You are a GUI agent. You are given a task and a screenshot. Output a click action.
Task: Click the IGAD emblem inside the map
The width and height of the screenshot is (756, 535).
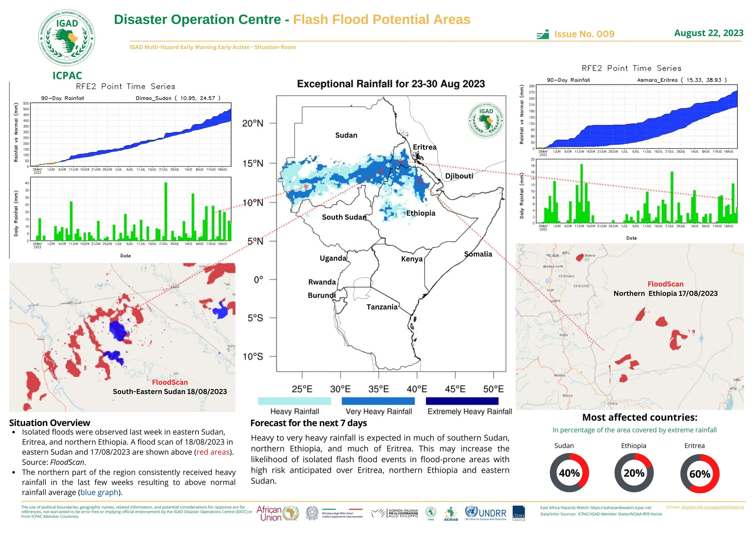pos(486,120)
